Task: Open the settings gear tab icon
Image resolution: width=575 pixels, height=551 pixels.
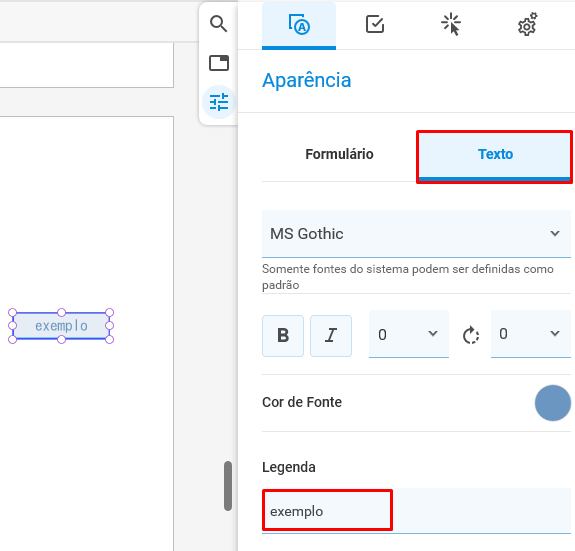Action: coord(527,25)
